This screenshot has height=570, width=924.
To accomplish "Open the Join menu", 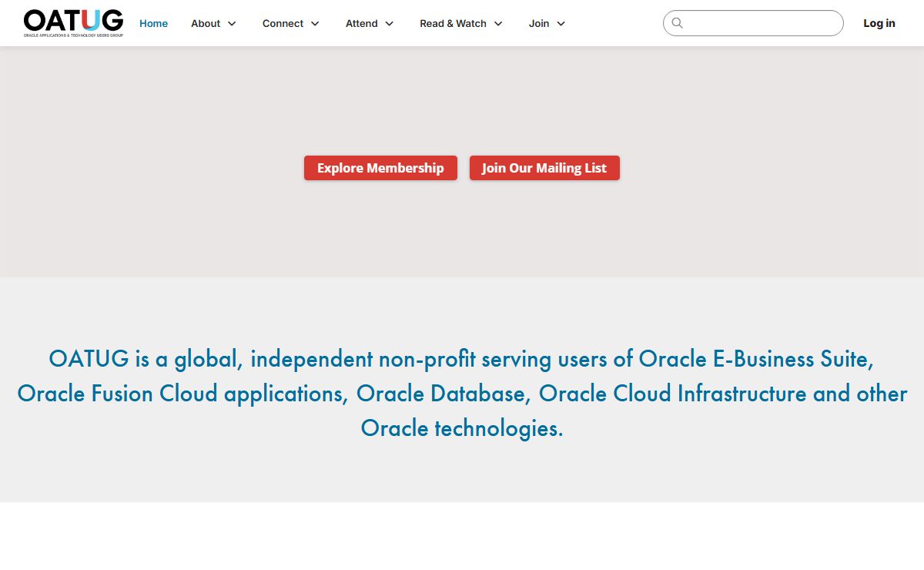I will [x=539, y=23].
